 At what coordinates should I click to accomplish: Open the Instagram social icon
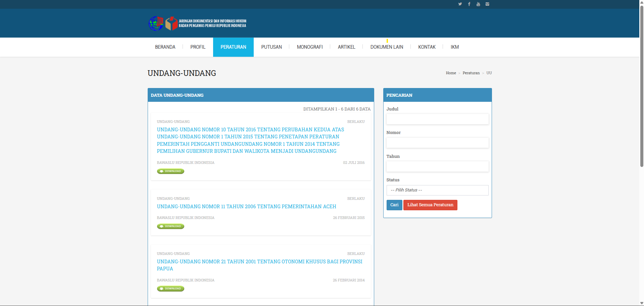487,4
